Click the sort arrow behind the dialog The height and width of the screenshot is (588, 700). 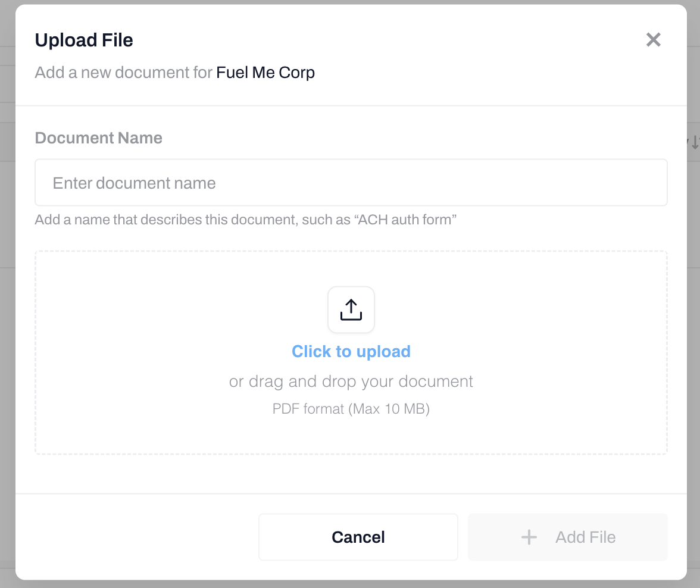pyautogui.click(x=694, y=143)
